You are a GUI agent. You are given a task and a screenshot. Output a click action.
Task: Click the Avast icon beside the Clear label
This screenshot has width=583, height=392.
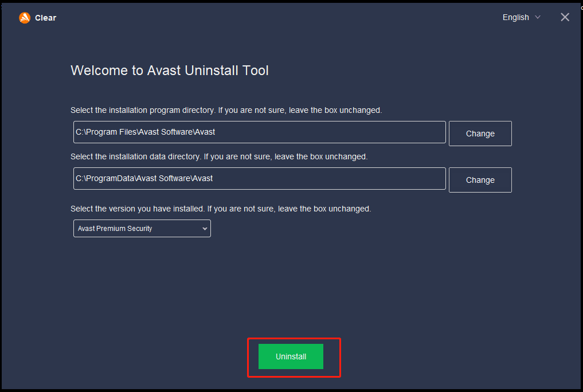[24, 17]
